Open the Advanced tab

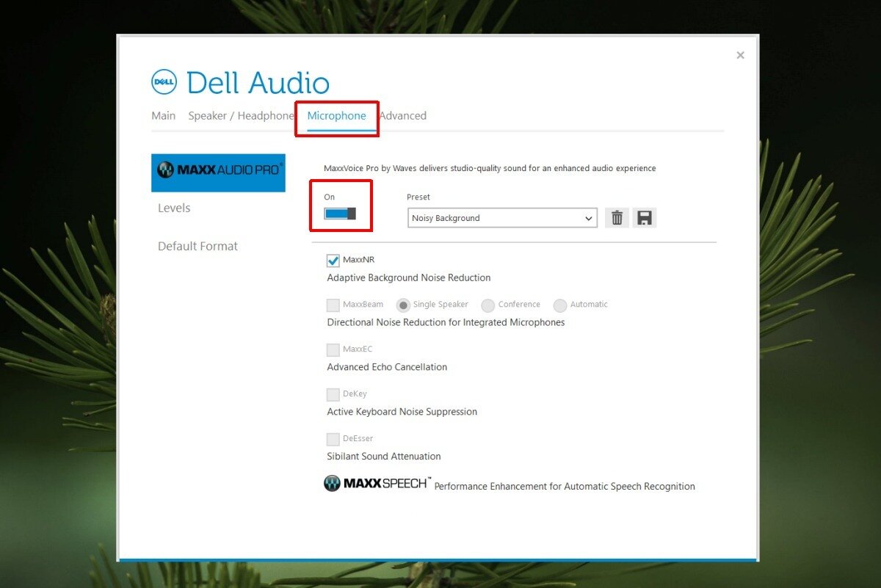(403, 115)
